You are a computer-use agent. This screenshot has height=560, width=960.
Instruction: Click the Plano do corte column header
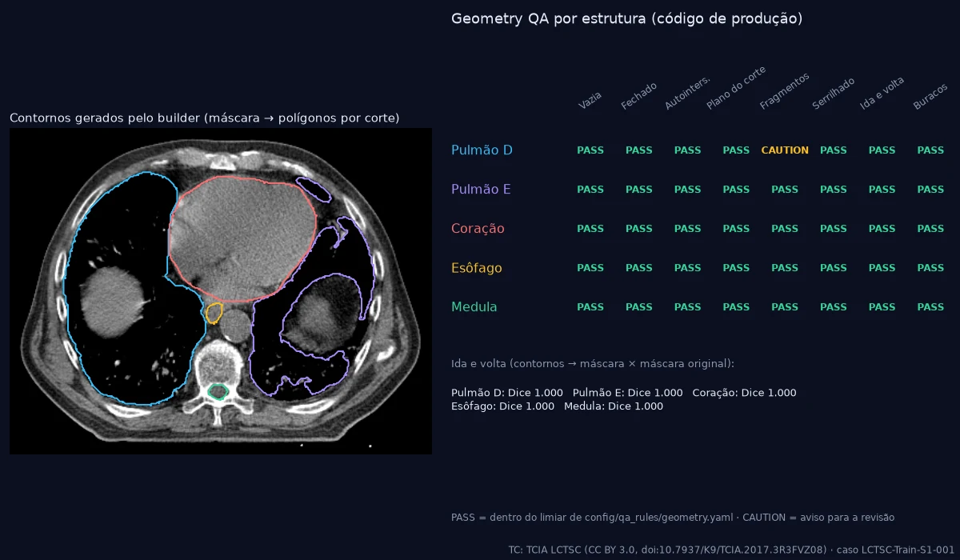[736, 88]
